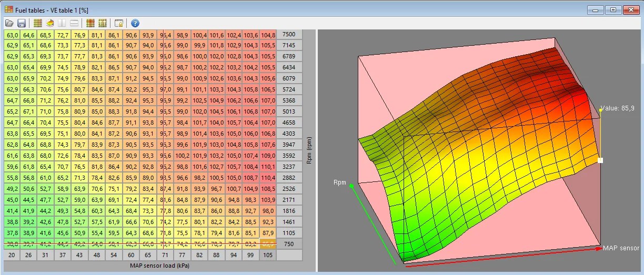Click the 5368 rpm axis cell
Image resolution: width=644 pixels, height=275 pixels.
tap(289, 100)
